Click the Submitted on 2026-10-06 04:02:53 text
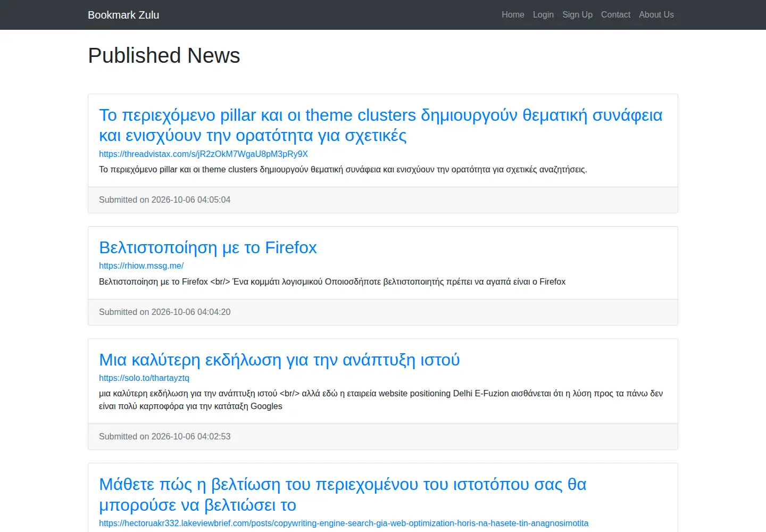This screenshot has width=766, height=532. click(164, 436)
